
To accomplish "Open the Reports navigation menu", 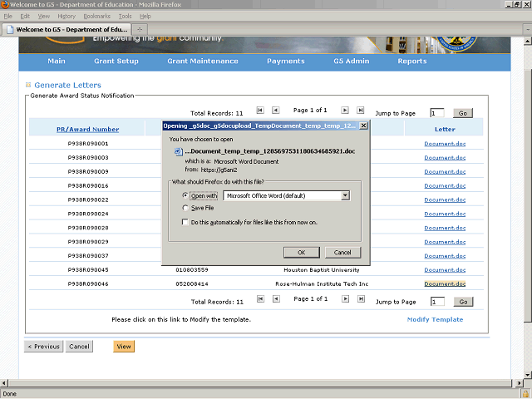I will pos(412,61).
